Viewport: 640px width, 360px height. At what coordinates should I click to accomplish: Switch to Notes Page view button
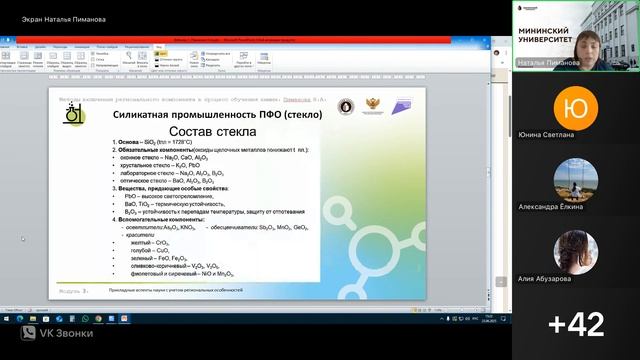[x=24, y=59]
